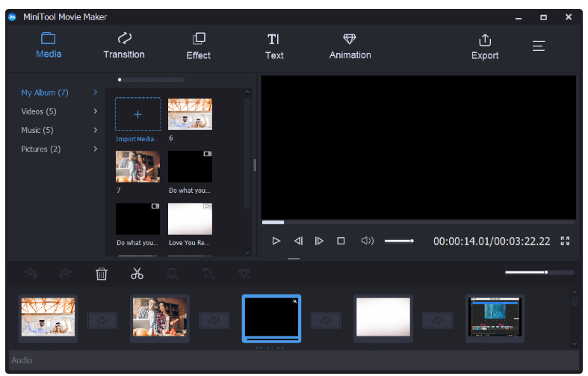The height and width of the screenshot is (376, 588).
Task: Expand the Videos chevron
Action: click(95, 111)
